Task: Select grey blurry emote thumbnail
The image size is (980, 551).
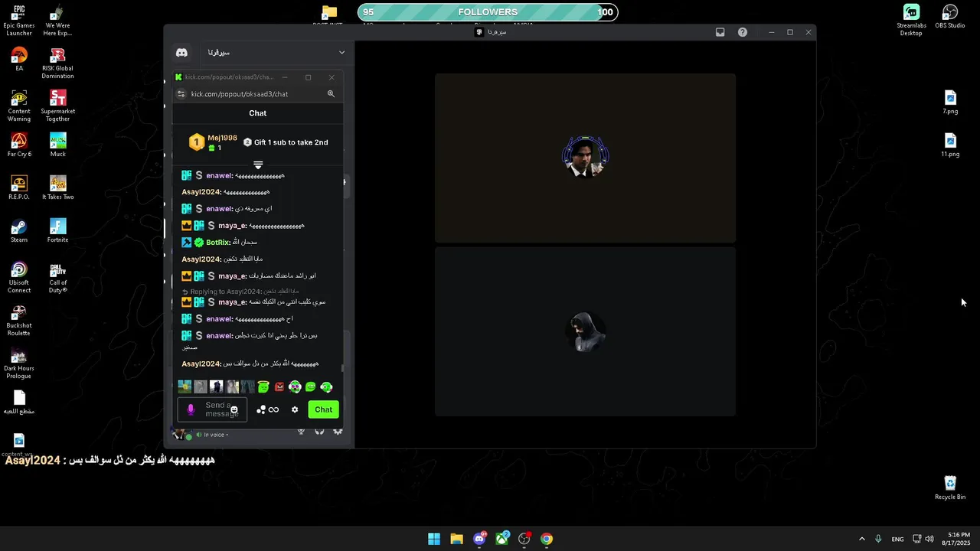Action: [201, 387]
